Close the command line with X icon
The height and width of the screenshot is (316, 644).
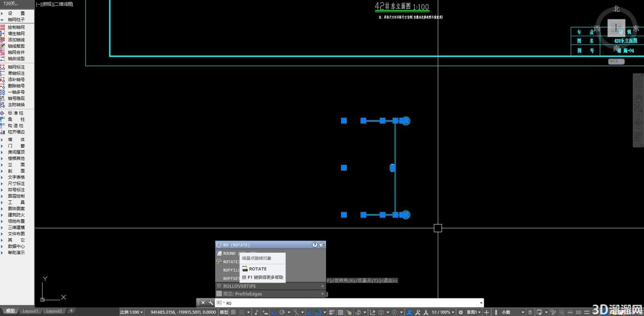pos(203,303)
